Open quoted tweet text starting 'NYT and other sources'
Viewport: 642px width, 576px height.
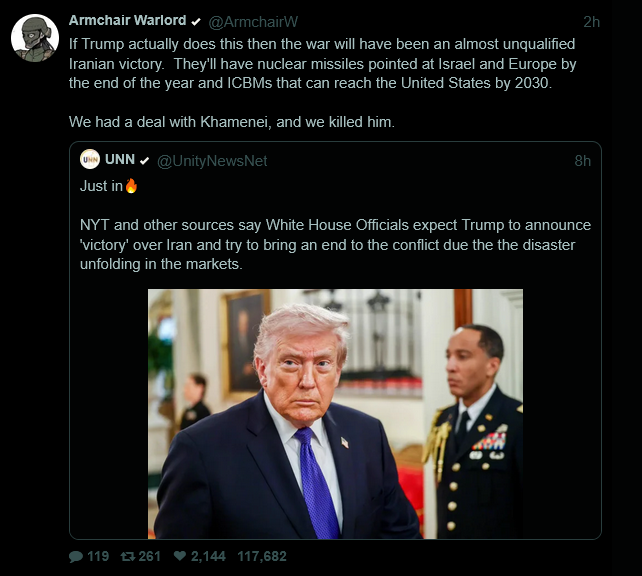(x=335, y=244)
